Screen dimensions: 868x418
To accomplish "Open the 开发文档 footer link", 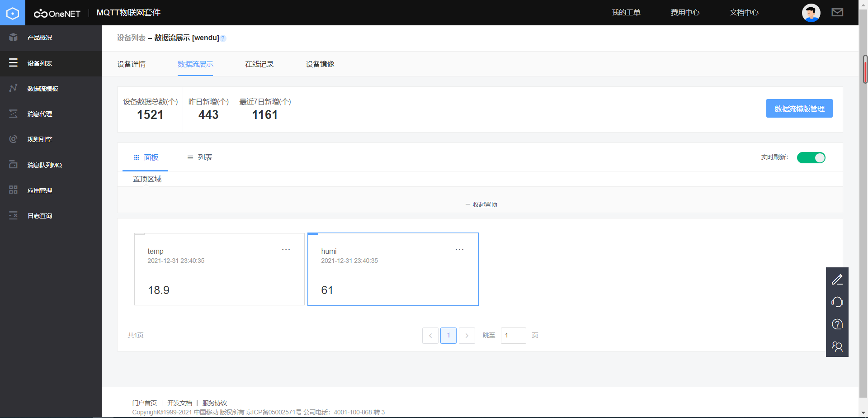I will pos(179,403).
